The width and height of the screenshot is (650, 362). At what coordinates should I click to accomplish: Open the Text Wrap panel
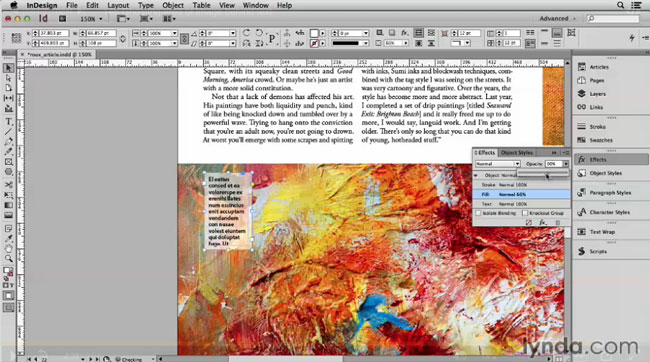click(x=602, y=232)
